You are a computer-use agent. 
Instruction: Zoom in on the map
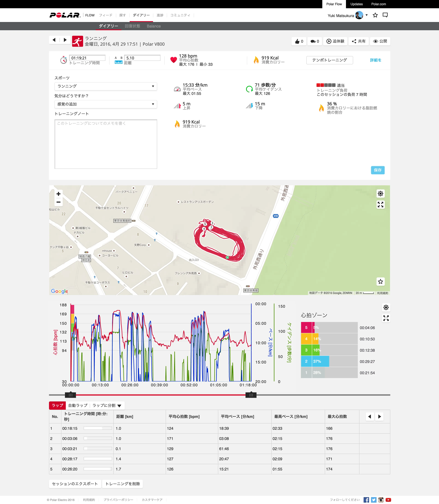(x=58, y=194)
